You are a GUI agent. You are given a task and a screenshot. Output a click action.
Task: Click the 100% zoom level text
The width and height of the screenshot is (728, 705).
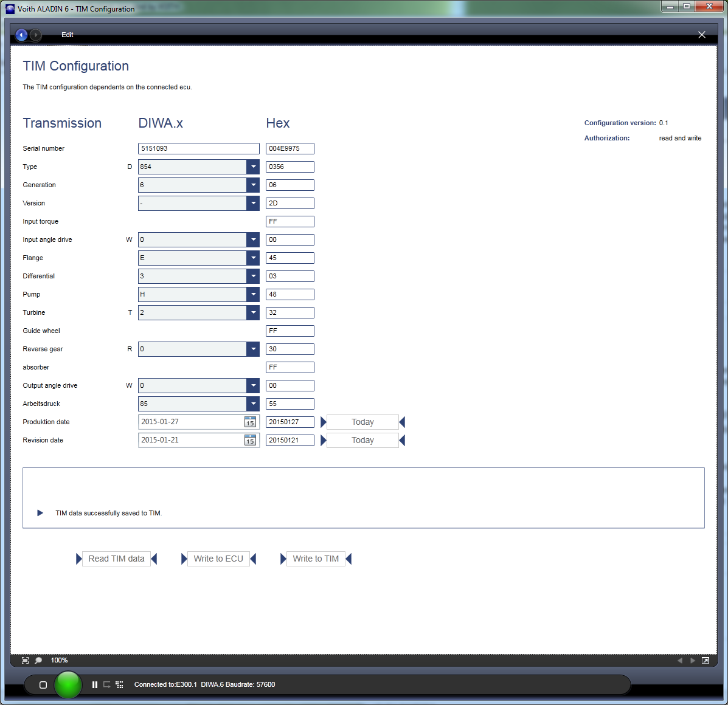click(59, 660)
